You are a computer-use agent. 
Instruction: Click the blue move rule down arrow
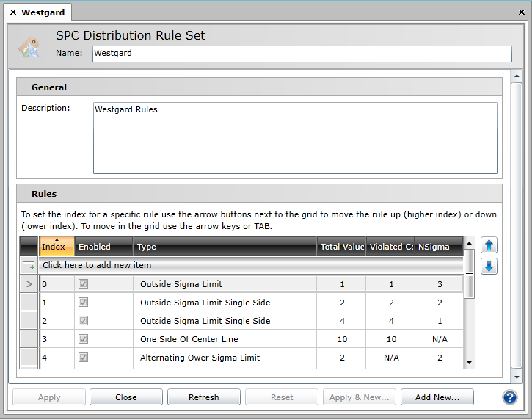pyautogui.click(x=489, y=267)
